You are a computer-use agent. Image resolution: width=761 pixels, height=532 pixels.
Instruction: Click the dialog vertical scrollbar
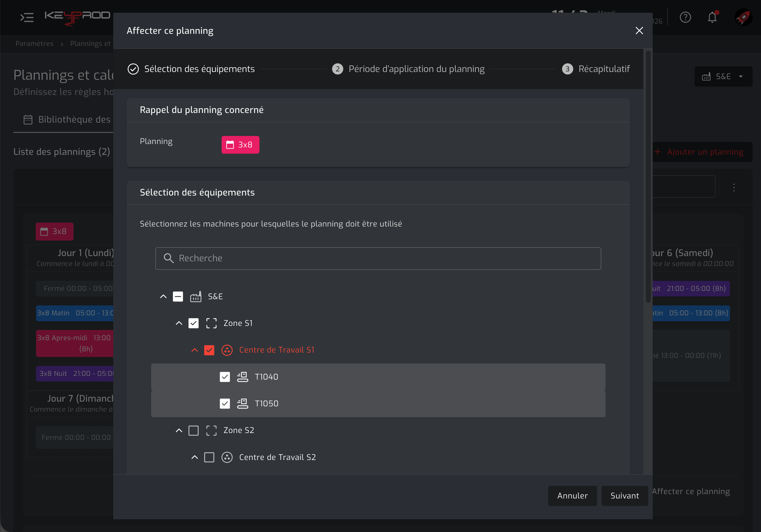[x=648, y=176]
